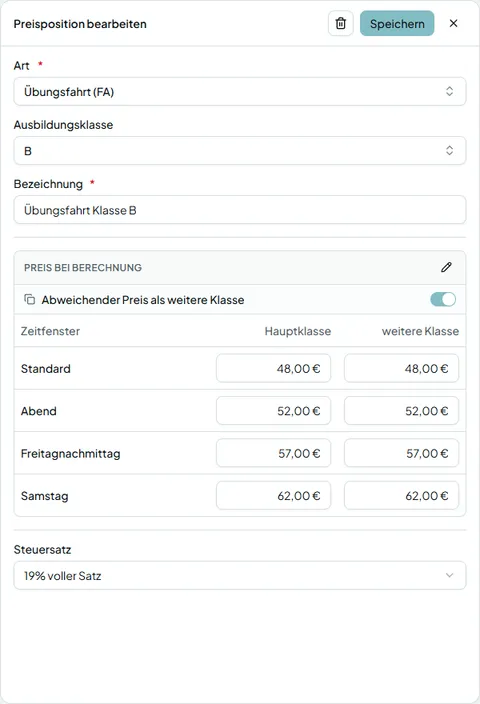Select the Hauptklasse column header
480x704 pixels.
[298, 331]
